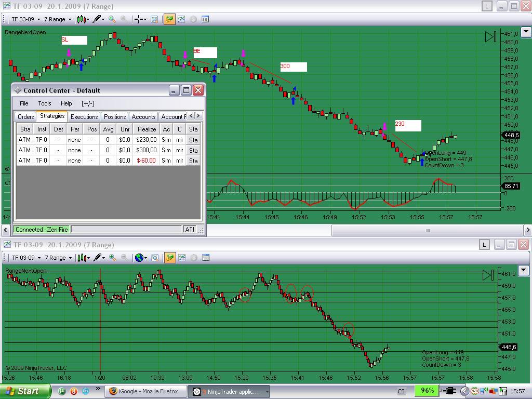Click the Windows Start button
The image size is (532, 399).
point(26,391)
